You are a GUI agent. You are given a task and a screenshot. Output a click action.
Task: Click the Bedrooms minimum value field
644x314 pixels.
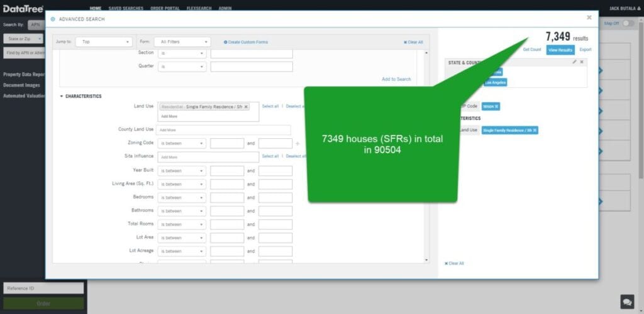tap(227, 198)
